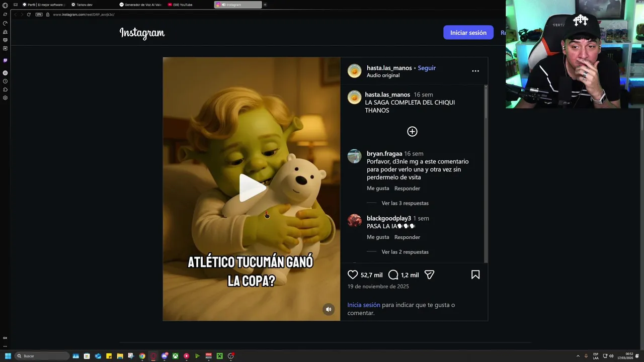The width and height of the screenshot is (644, 362).
Task: Open Google Chrome from taskbar
Action: pos(142,356)
